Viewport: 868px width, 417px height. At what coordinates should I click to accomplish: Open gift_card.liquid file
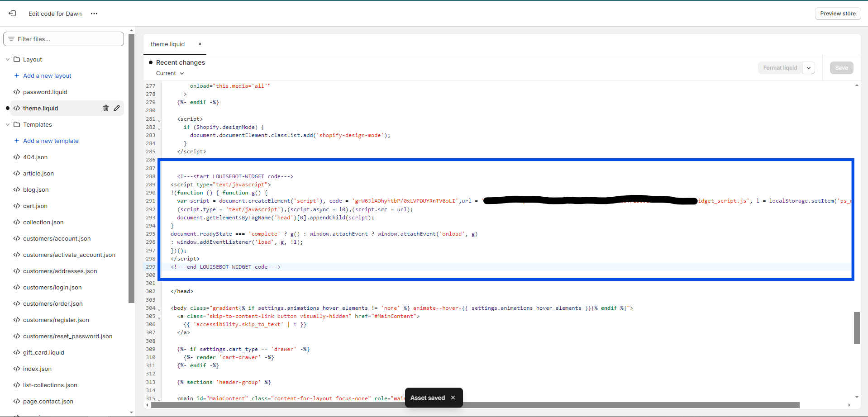click(43, 352)
